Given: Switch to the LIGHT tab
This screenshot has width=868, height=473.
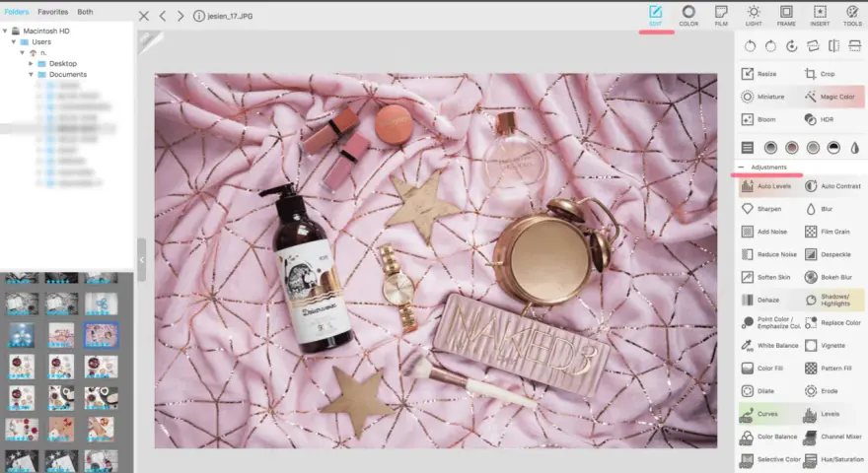Looking at the screenshot, I should 754,16.
